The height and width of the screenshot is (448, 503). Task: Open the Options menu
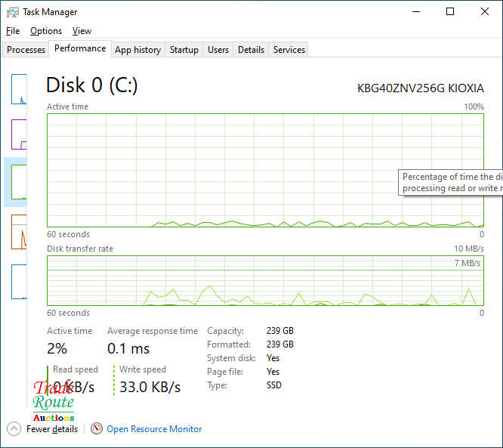[46, 31]
